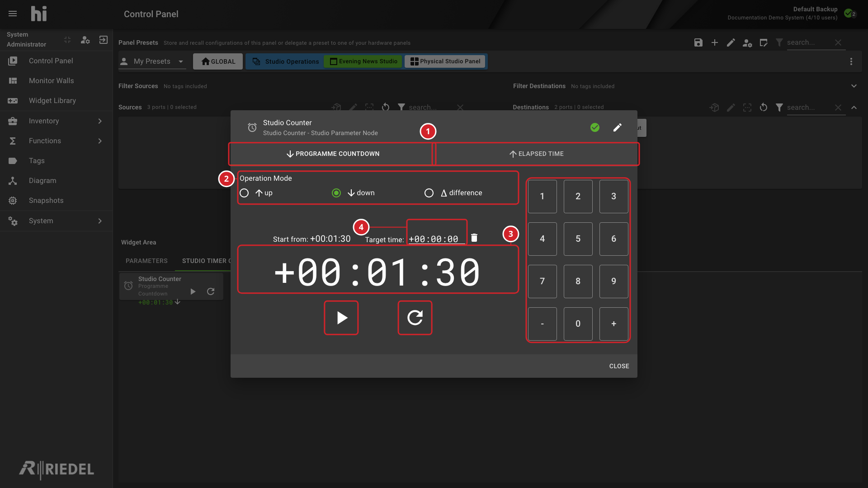The image size is (868, 488).
Task: Open Widget Library in the sidebar
Action: point(56,101)
